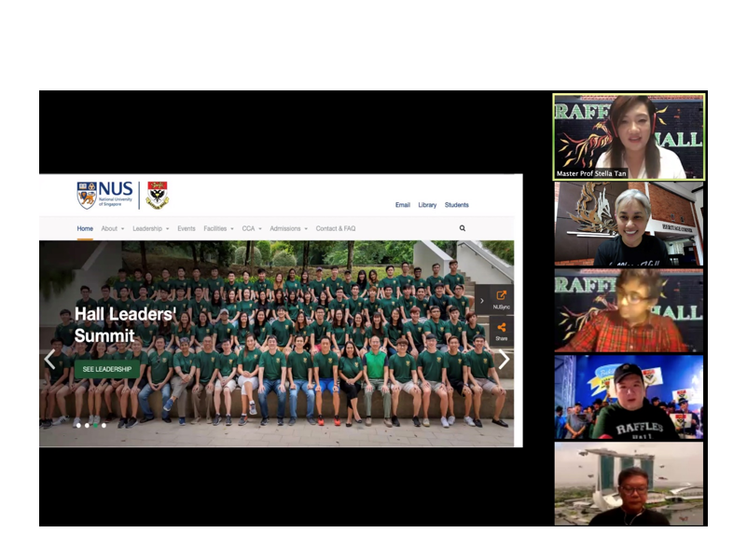Select Master Prof Stella Tan's video tile
747x560 pixels.
(x=629, y=136)
